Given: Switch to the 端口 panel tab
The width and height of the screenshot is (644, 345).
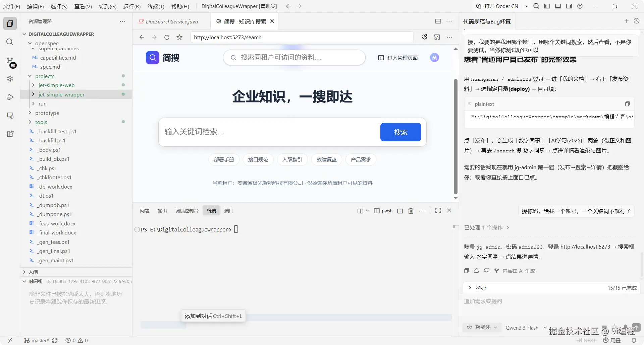Looking at the screenshot, I should coord(229,211).
